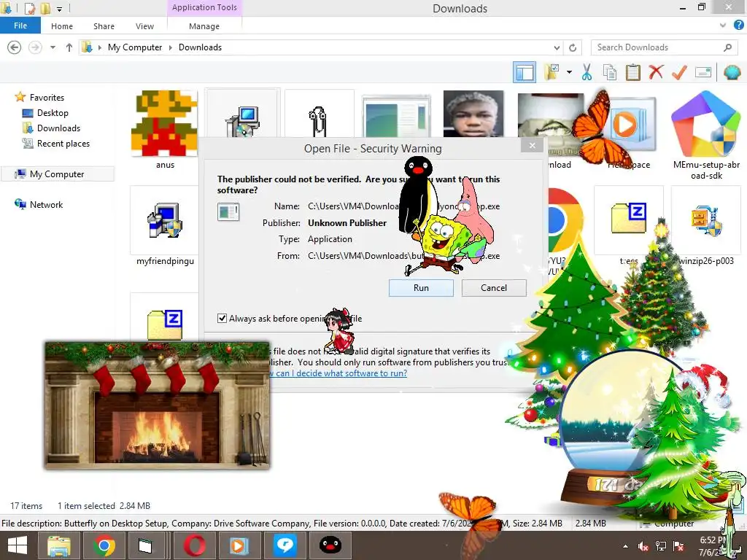Open the folder options icon in toolbar
Screen dimensions: 747x560
[x=552, y=73]
